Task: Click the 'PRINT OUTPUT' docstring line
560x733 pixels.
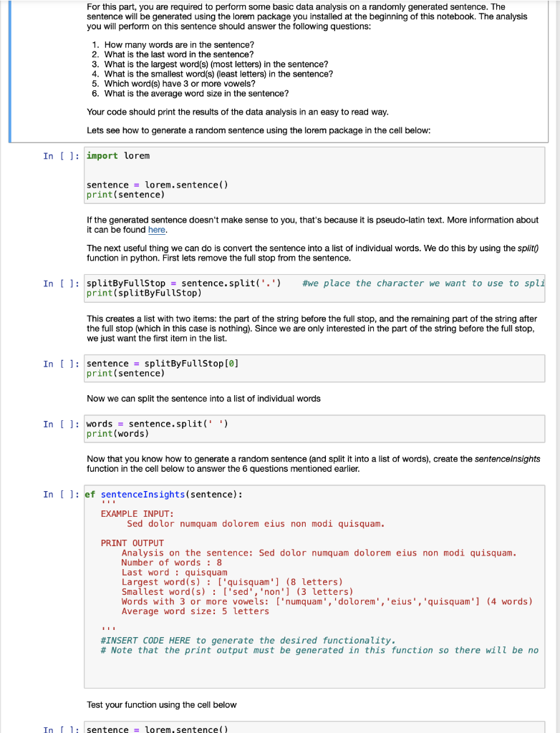Action: pos(132,543)
